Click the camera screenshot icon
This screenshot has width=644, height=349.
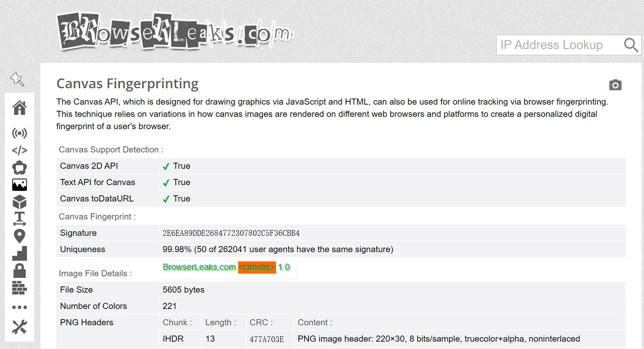[x=615, y=85]
